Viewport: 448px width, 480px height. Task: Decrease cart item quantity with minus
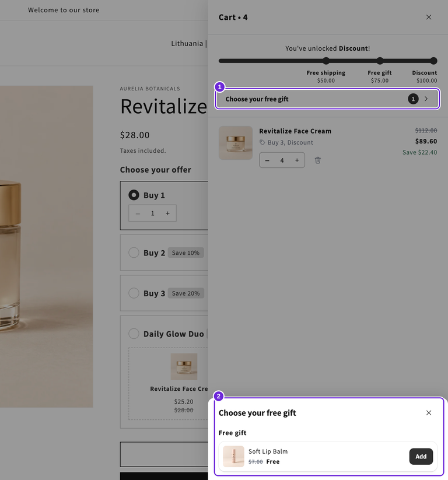267,160
